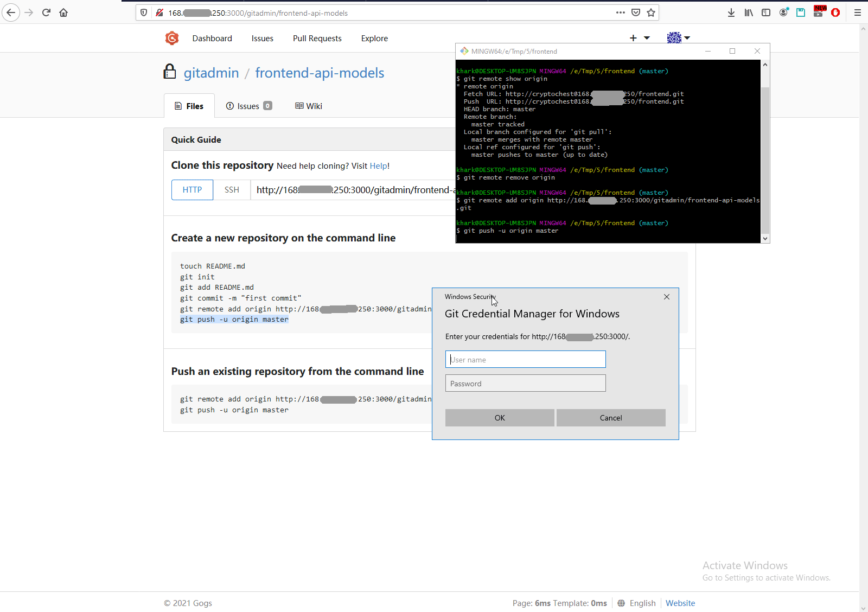Open the English language selector
Image resolution: width=868 pixels, height=612 pixels.
[636, 603]
